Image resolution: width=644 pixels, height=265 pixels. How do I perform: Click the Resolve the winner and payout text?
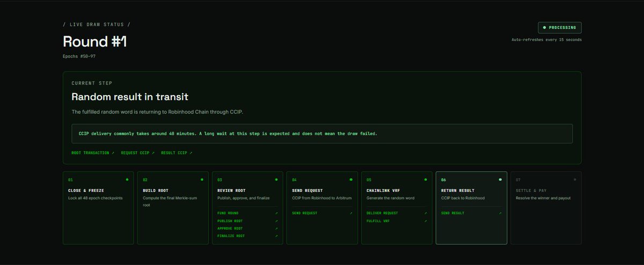(x=543, y=198)
